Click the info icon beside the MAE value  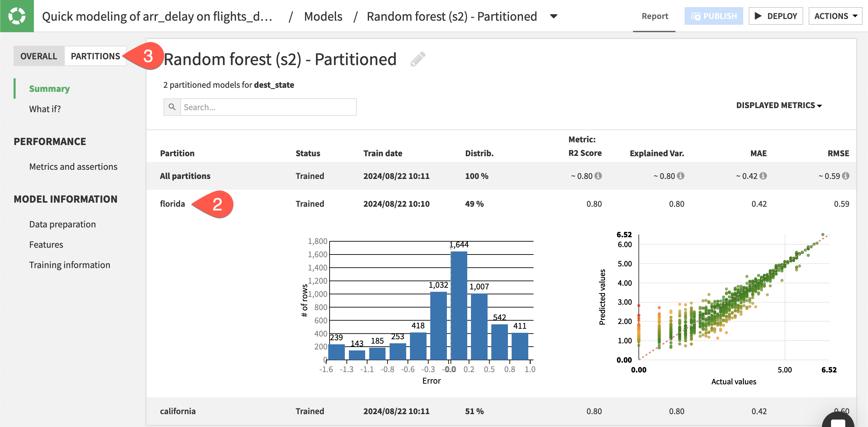(764, 176)
